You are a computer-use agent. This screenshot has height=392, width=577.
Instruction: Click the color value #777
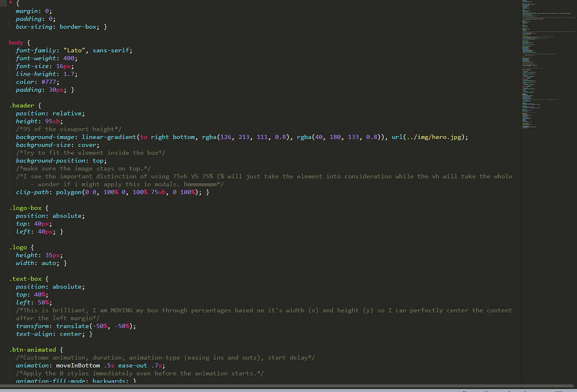pos(49,82)
